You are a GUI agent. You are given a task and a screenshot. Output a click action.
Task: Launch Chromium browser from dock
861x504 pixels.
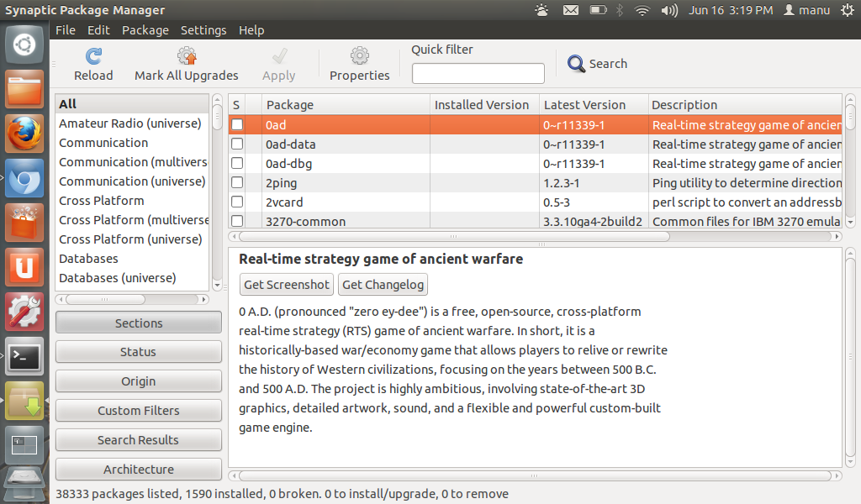coord(24,178)
